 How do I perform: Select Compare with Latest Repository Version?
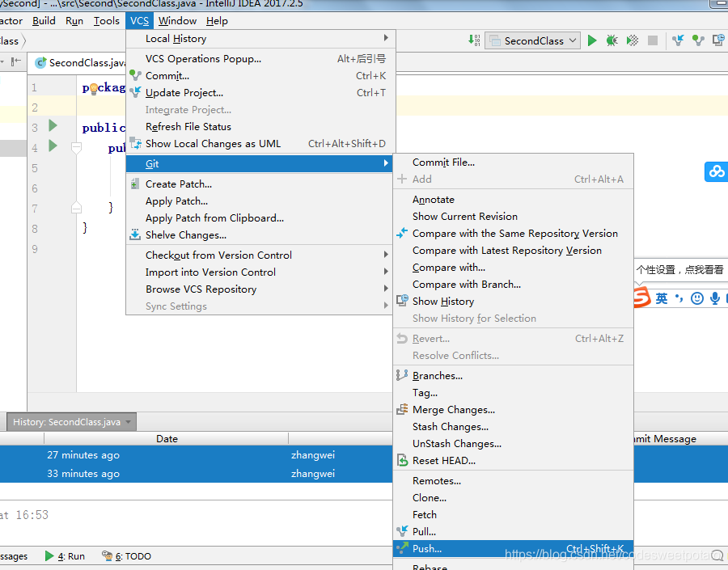513,251
